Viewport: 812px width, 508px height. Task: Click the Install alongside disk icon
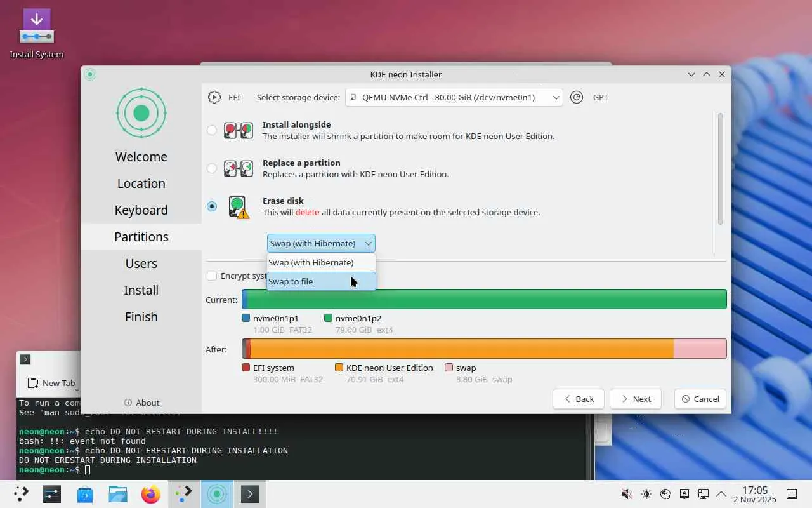239,130
